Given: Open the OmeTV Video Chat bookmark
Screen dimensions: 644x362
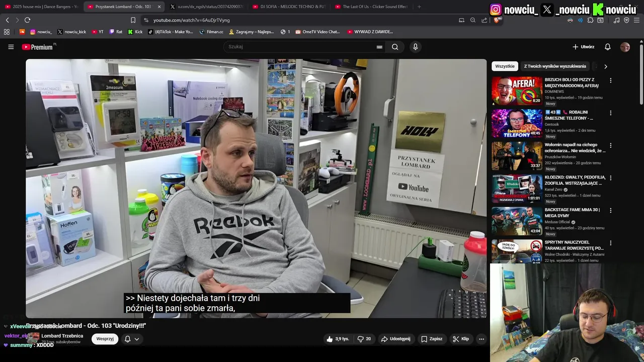Looking at the screenshot, I should click(317, 32).
